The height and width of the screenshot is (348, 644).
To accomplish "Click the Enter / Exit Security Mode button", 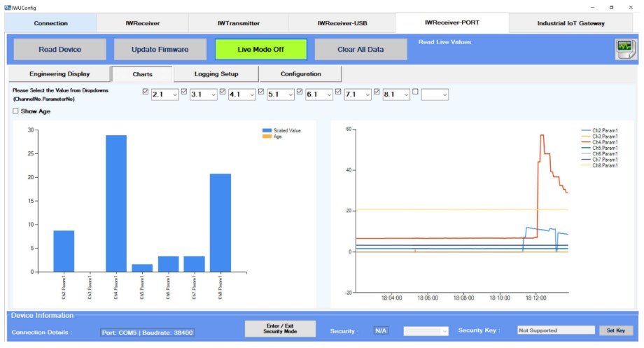I will pyautogui.click(x=280, y=330).
